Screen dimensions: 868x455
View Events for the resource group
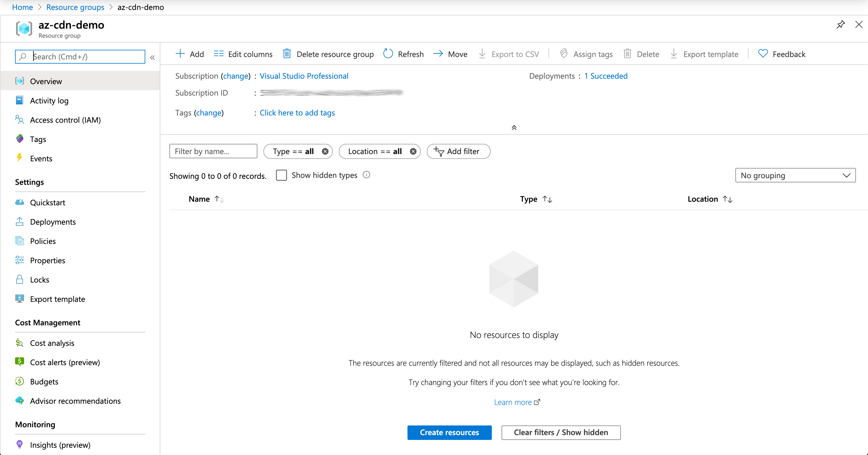tap(41, 158)
